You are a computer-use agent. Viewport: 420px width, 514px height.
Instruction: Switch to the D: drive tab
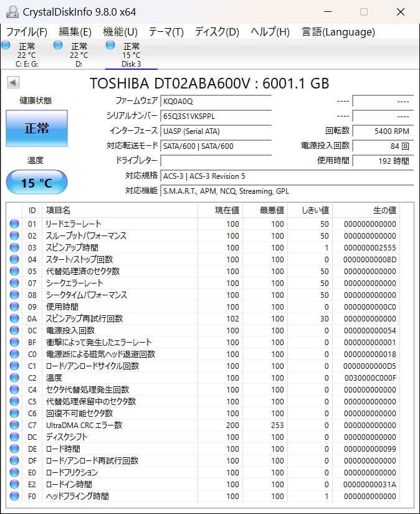(x=79, y=54)
